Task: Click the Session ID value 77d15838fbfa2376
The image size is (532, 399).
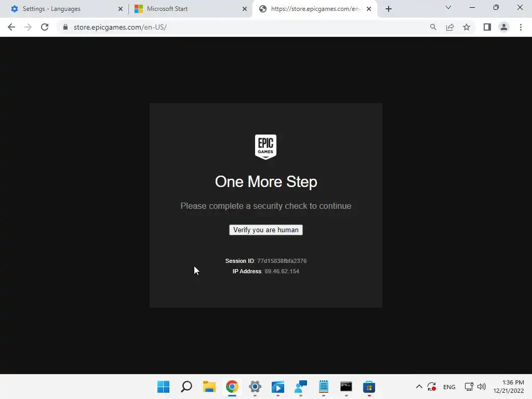Action: pos(282,261)
